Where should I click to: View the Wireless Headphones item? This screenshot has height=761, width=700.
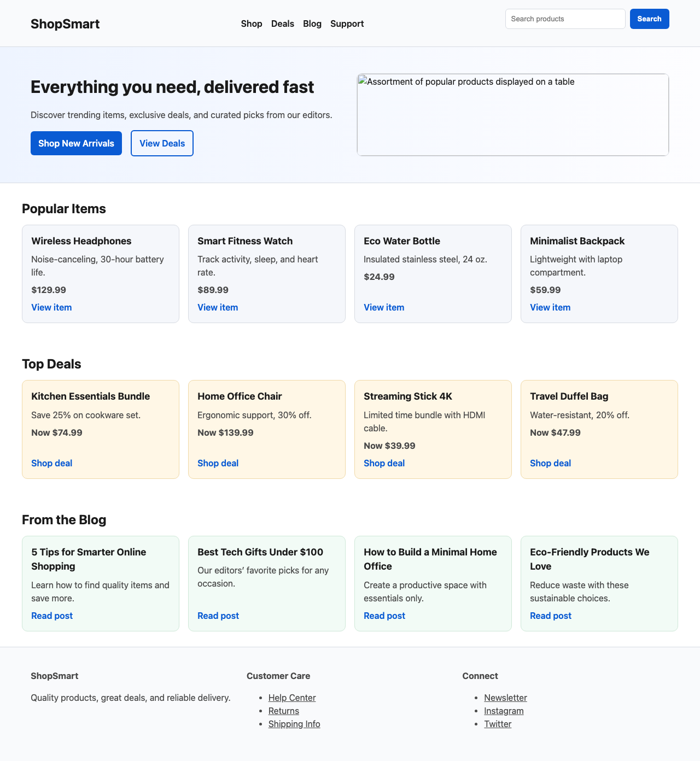point(51,307)
